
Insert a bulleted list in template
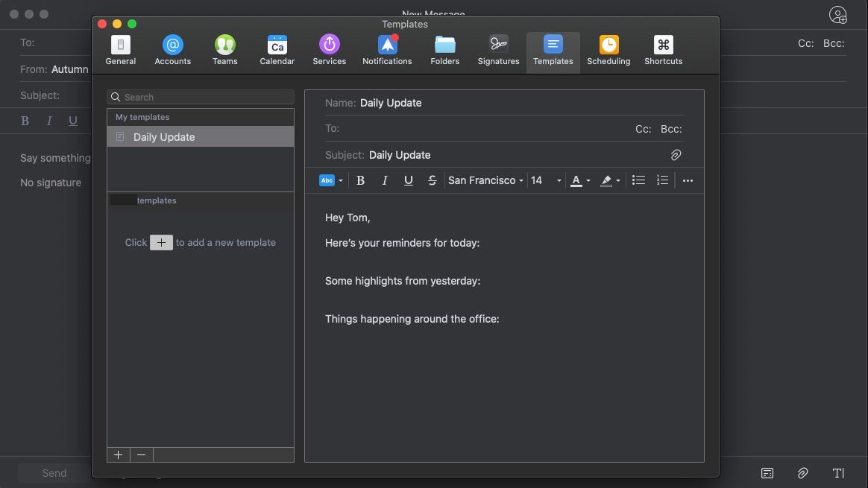click(638, 180)
